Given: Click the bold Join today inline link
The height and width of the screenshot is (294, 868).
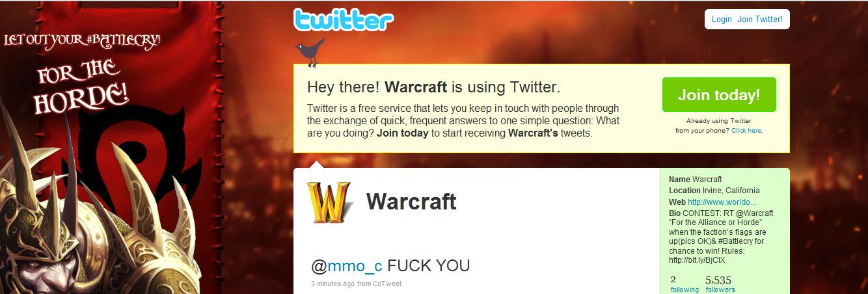Looking at the screenshot, I should pos(402,133).
